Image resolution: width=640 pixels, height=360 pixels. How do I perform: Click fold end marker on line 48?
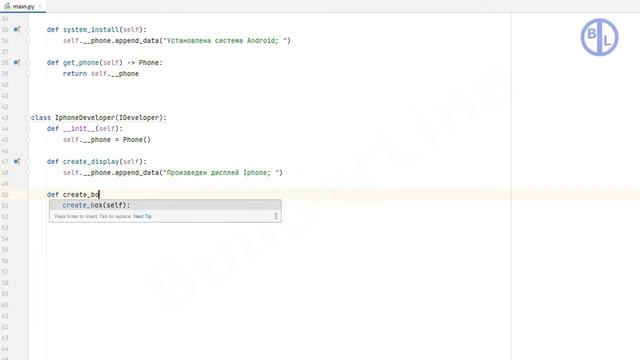[x=28, y=173]
